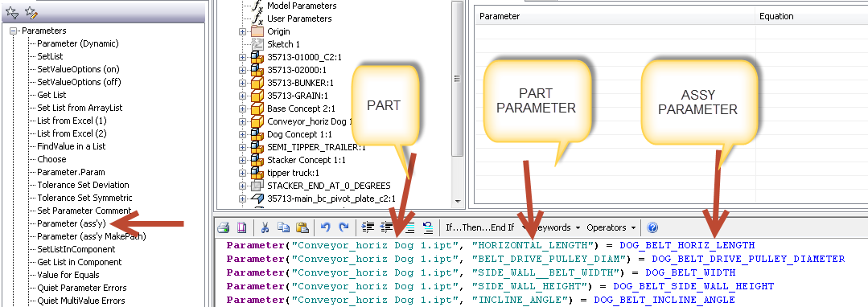Viewport: 868px width, 307px height.
Task: Select the Get List snippet
Action: tap(51, 95)
